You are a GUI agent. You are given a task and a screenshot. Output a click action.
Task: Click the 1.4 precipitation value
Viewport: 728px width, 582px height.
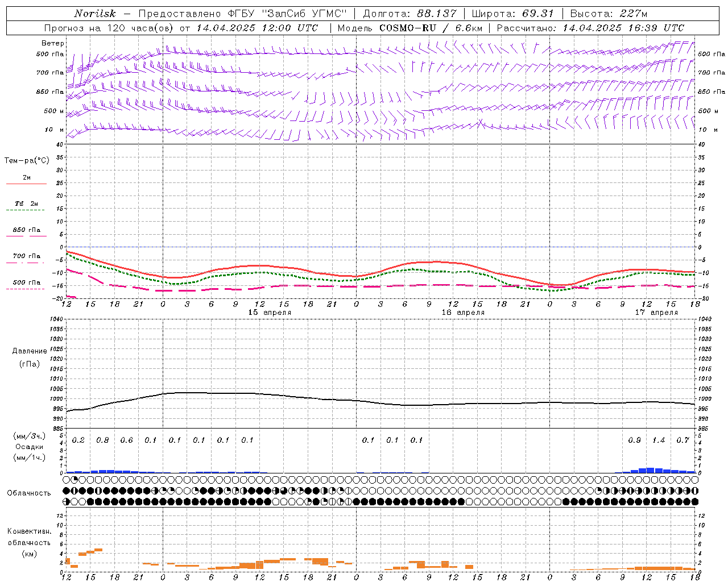point(659,440)
